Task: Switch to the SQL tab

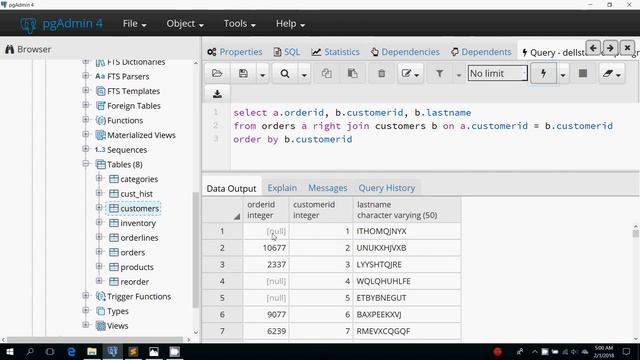Action: (x=287, y=52)
